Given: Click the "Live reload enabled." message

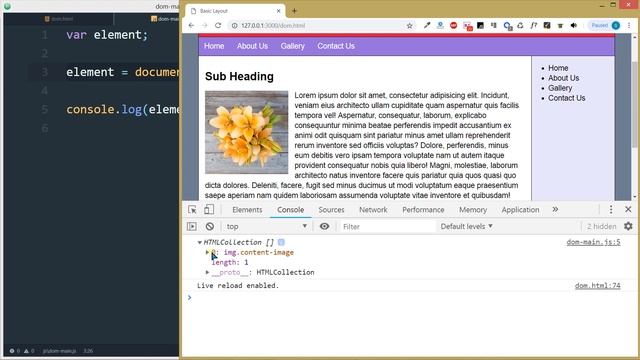Looking at the screenshot, I should click(x=238, y=286).
